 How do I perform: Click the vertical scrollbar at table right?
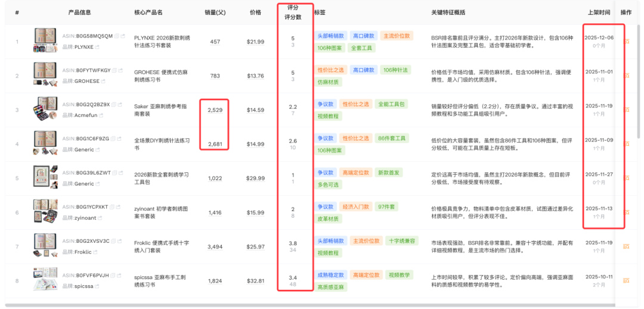(x=639, y=81)
